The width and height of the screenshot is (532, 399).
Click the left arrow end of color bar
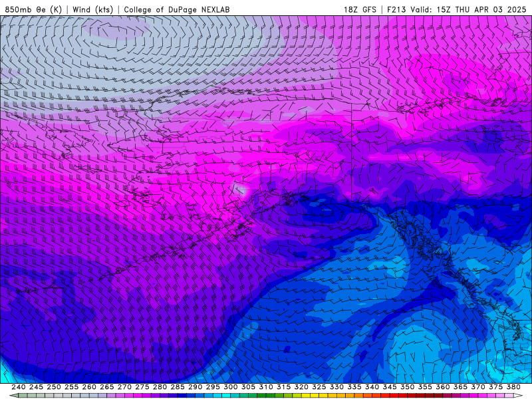pyautogui.click(x=13, y=396)
